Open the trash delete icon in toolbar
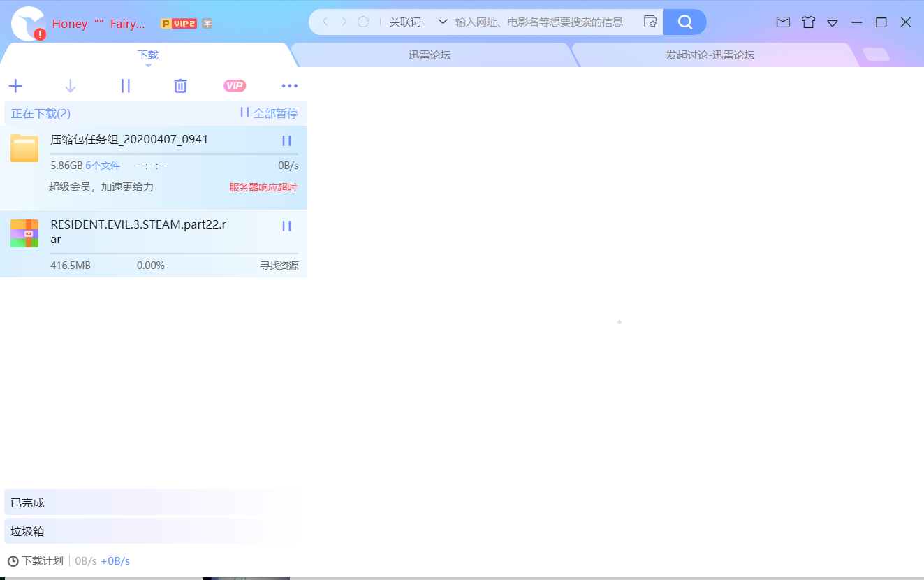The width and height of the screenshot is (924, 580). [180, 85]
